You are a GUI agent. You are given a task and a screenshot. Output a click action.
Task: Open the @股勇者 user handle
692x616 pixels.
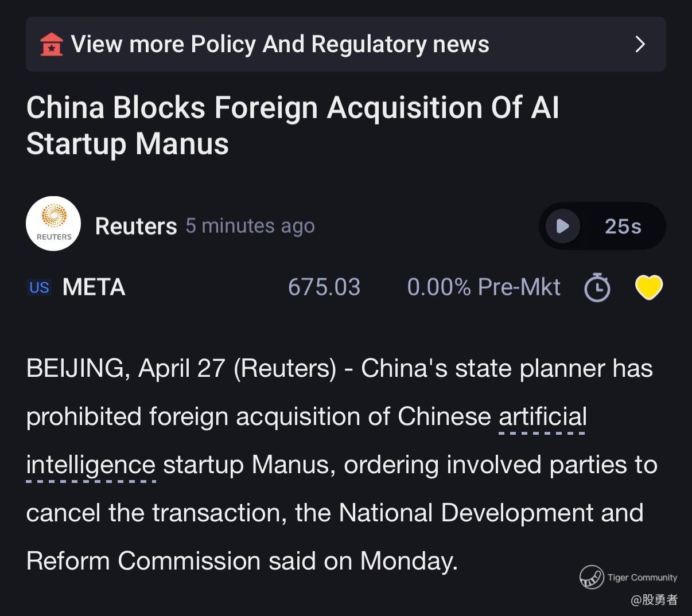click(x=654, y=600)
